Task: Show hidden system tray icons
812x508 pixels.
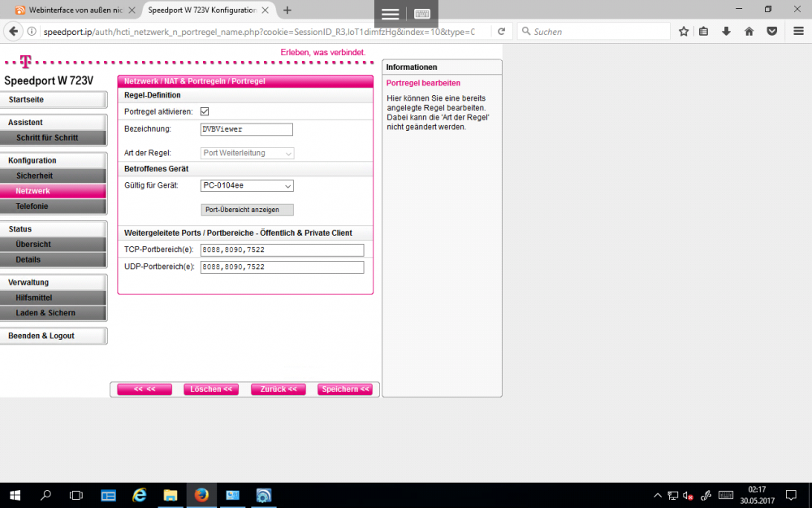Action: point(658,496)
